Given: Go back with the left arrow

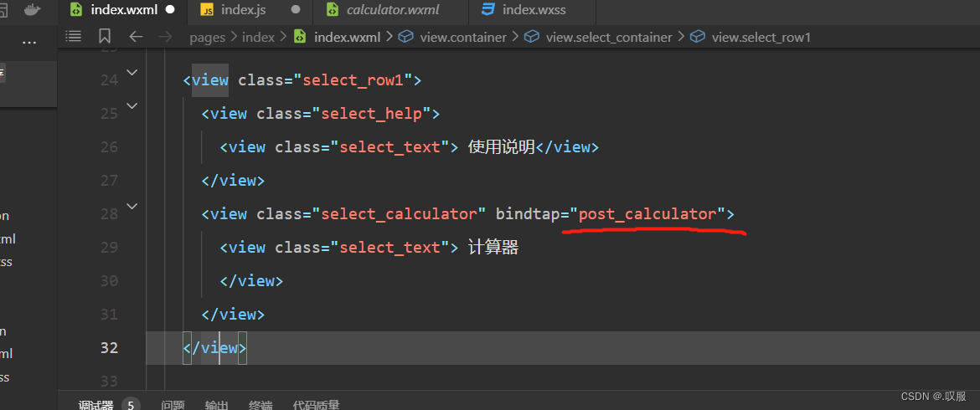Looking at the screenshot, I should pos(136,37).
